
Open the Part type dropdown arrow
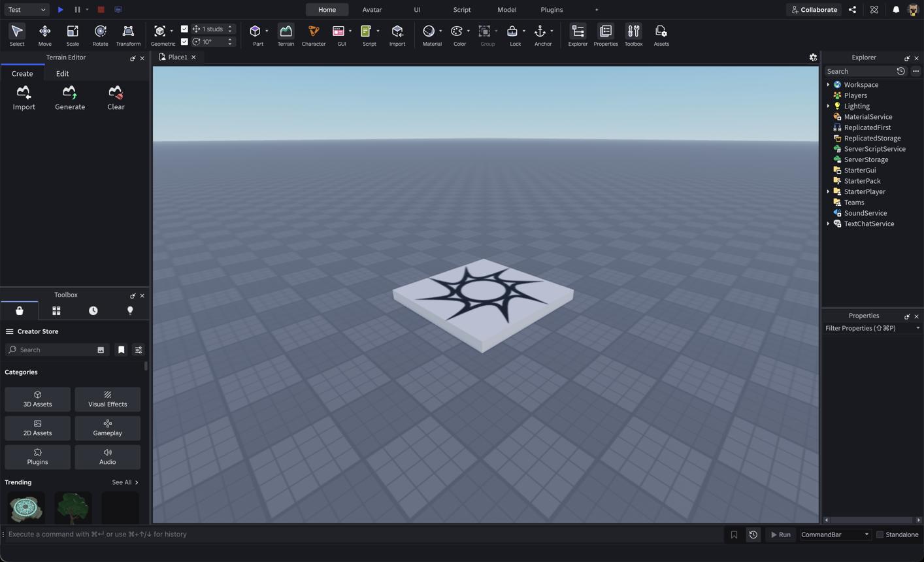click(267, 31)
